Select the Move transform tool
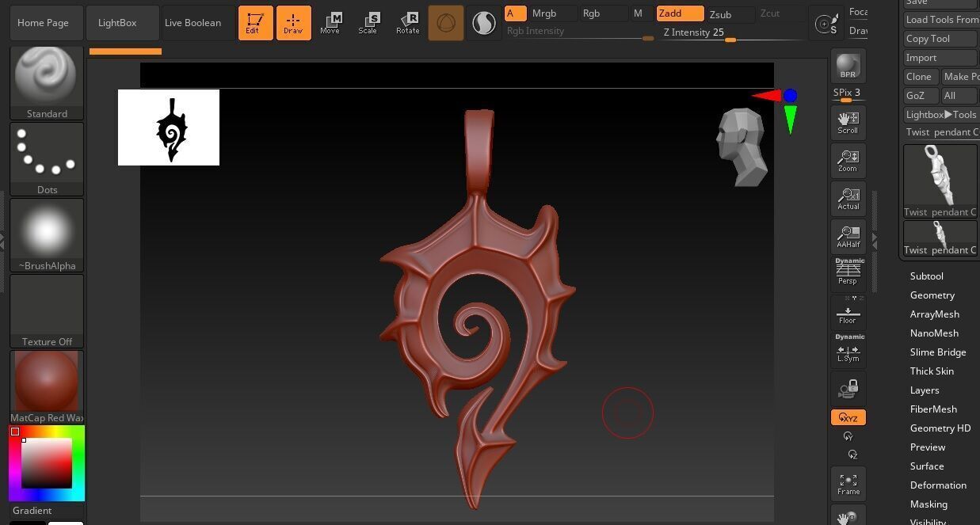 [x=330, y=23]
